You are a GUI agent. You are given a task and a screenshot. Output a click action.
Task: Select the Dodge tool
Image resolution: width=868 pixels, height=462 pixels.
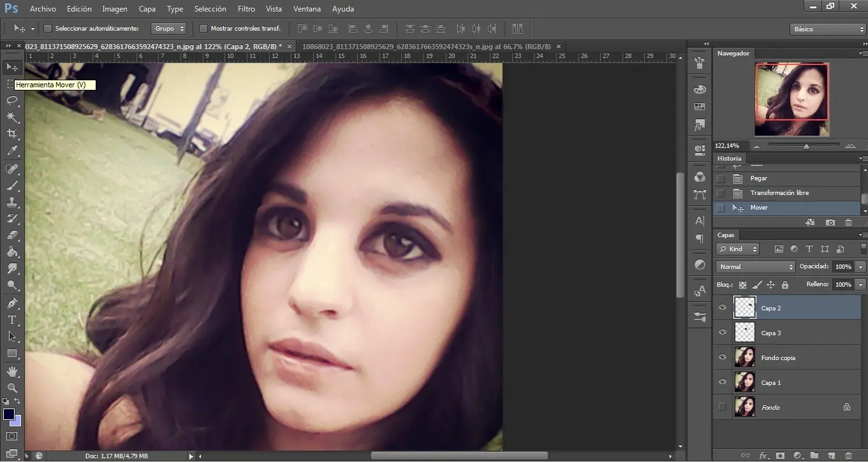coord(12,285)
